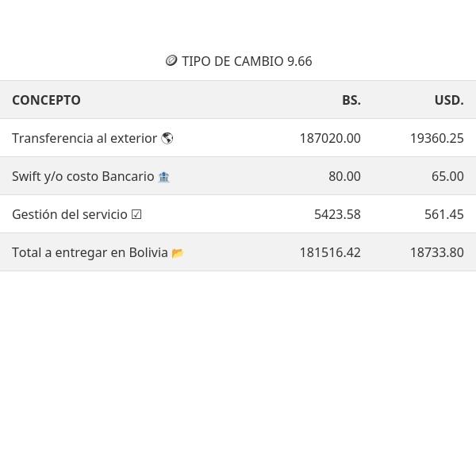
Task: Click the bank icon after Swift costo Bancario
Action: click(x=164, y=177)
